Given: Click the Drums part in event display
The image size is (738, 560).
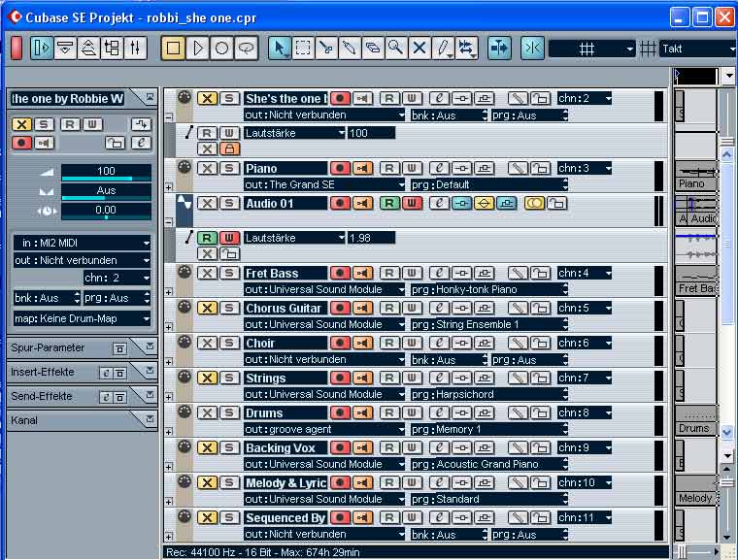Looking at the screenshot, I should click(695, 422).
